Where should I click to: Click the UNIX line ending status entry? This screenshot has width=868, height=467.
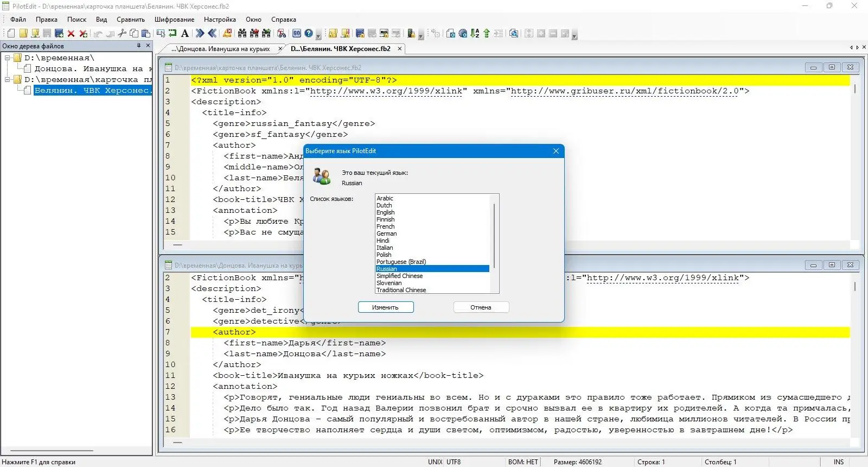[435, 462]
